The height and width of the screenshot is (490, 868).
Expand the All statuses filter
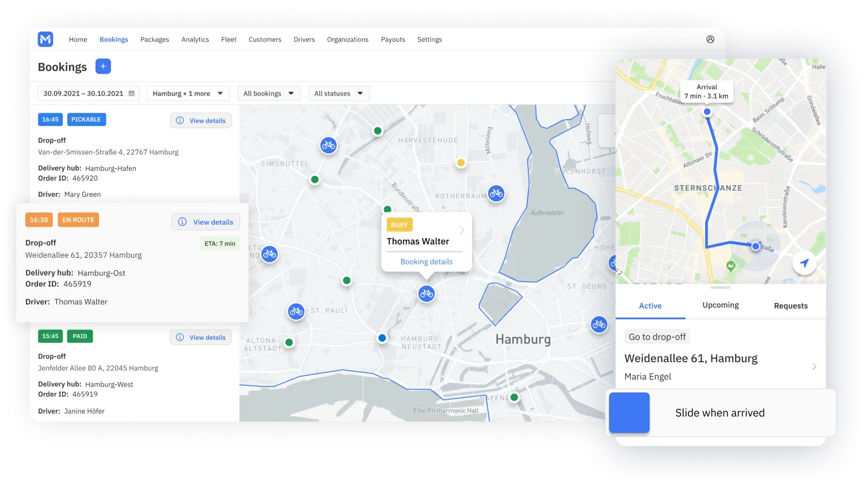click(339, 93)
